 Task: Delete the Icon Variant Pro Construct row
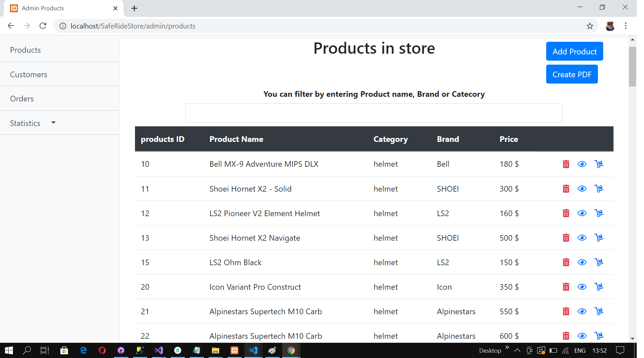pyautogui.click(x=566, y=287)
